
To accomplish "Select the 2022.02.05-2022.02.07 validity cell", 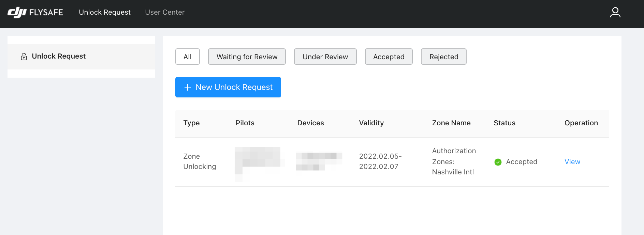I will (380, 161).
